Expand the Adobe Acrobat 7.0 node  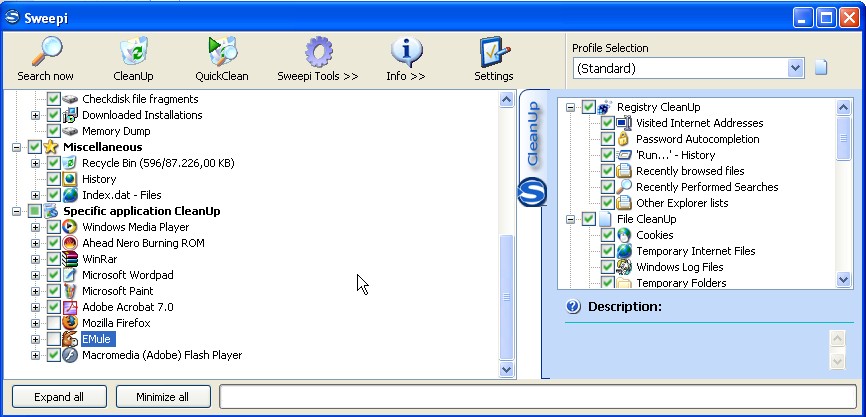click(35, 307)
